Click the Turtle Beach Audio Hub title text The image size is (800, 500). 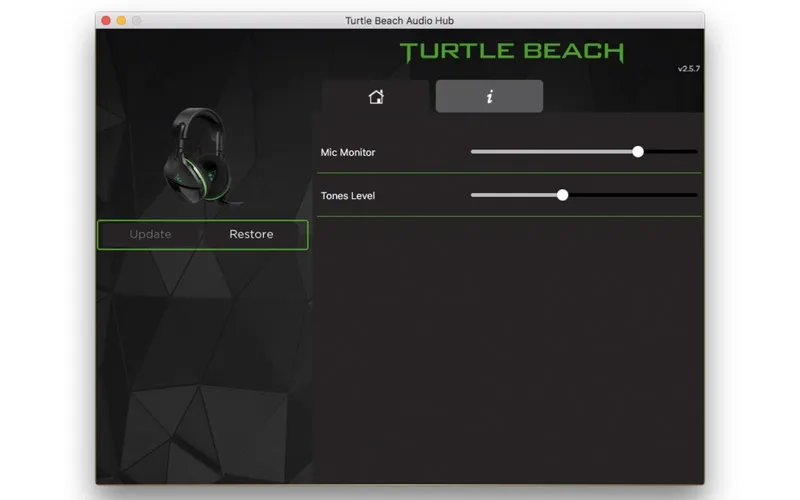[399, 21]
